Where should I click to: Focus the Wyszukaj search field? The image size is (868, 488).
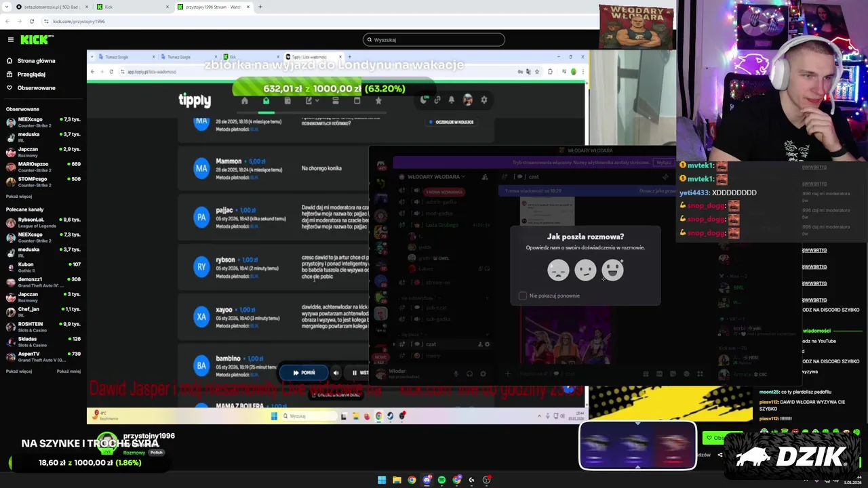pyautogui.click(x=434, y=40)
